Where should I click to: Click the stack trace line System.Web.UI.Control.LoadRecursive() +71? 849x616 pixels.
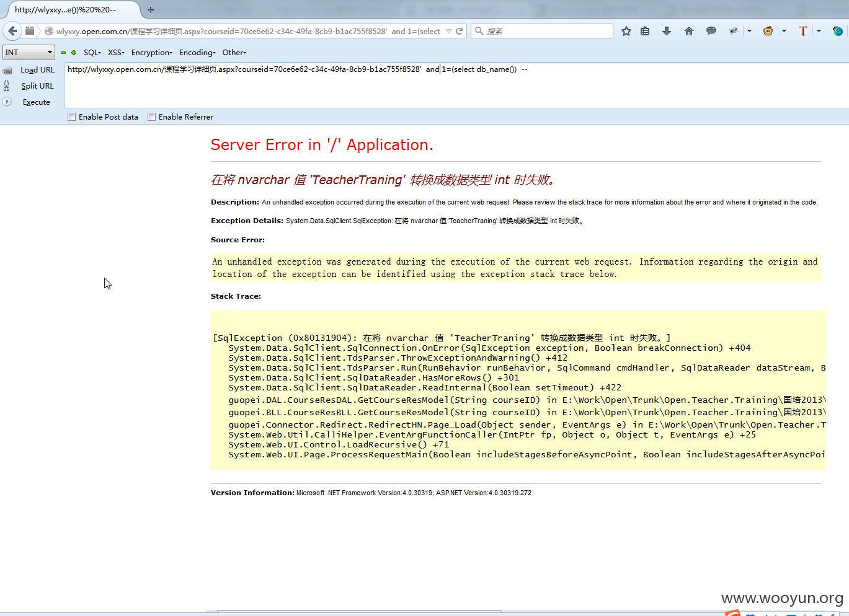[339, 444]
